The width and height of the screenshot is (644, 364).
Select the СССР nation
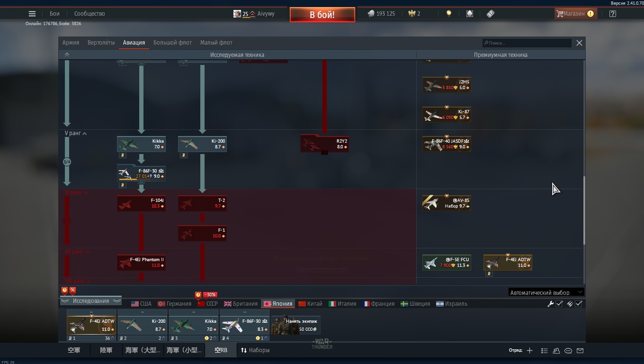click(207, 304)
